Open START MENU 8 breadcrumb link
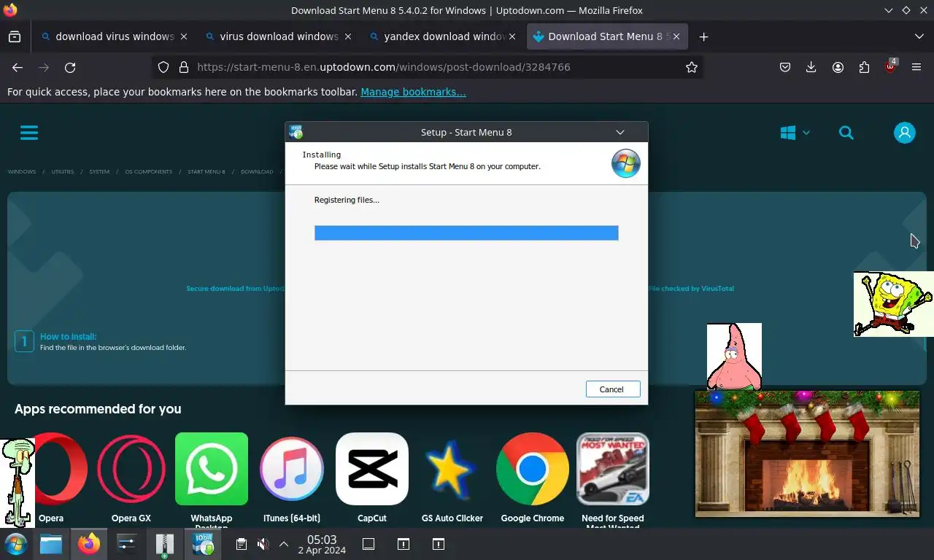 click(207, 172)
